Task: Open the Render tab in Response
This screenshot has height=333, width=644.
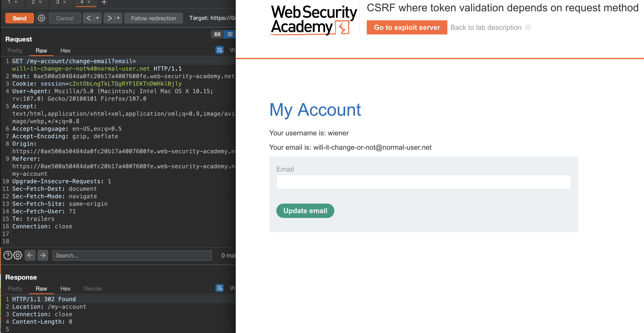Action: coord(93,288)
